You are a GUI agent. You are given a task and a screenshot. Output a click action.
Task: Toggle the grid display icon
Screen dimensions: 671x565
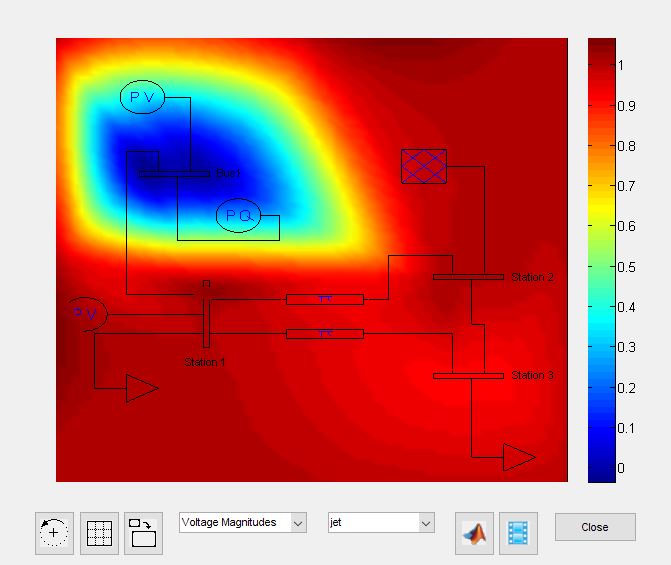tap(98, 533)
